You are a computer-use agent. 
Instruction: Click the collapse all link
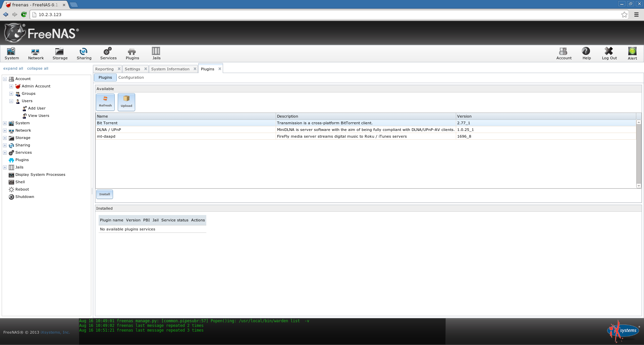coord(38,68)
